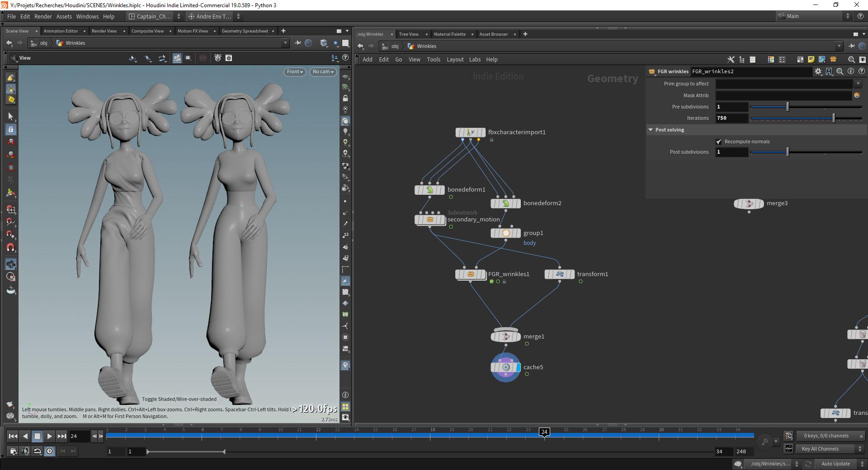Image resolution: width=868 pixels, height=470 pixels.
Task: Collapse the Post solving section
Action: 651,130
